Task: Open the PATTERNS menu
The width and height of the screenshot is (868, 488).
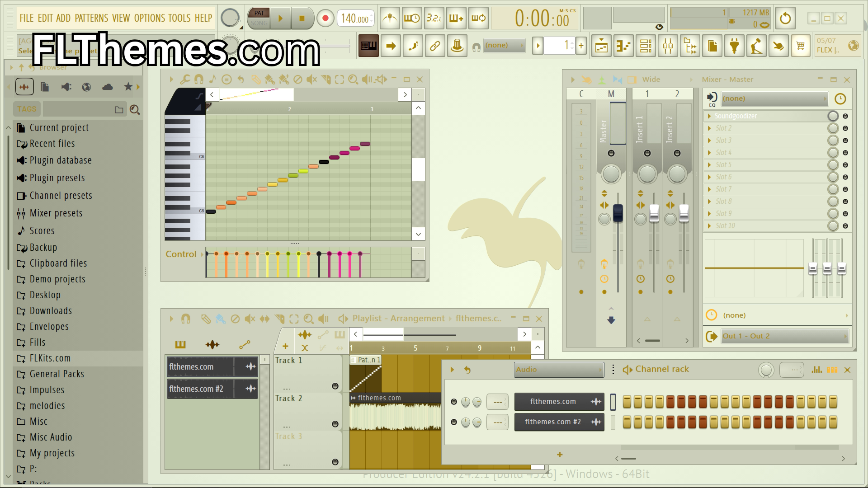Action: point(91,18)
